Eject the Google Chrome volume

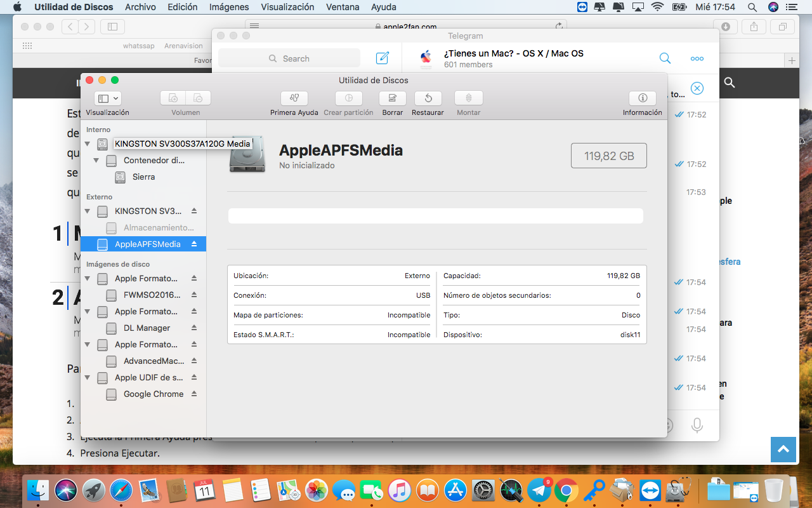(194, 394)
